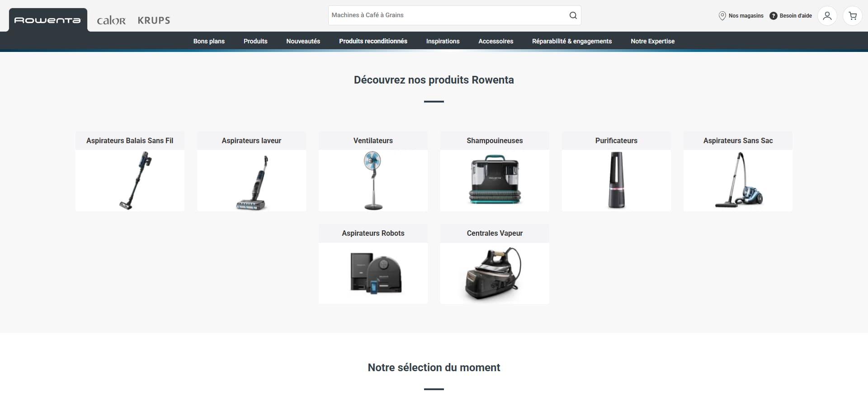The height and width of the screenshot is (415, 868).
Task: Open the Aspirateurs Sans Sac title
Action: 738,140
